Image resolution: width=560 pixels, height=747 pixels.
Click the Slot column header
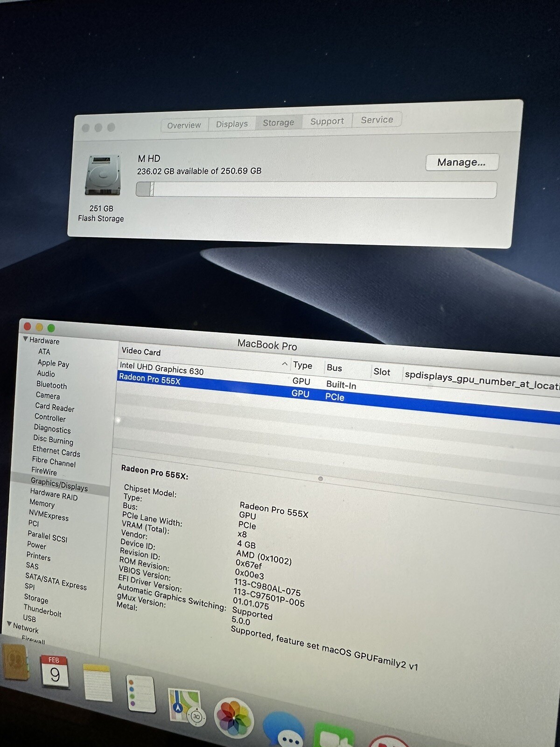point(382,372)
